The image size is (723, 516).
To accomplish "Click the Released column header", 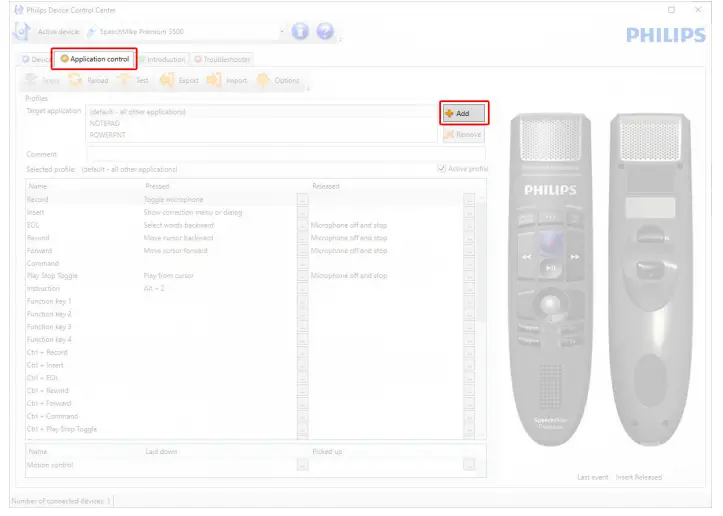I will click(326, 186).
